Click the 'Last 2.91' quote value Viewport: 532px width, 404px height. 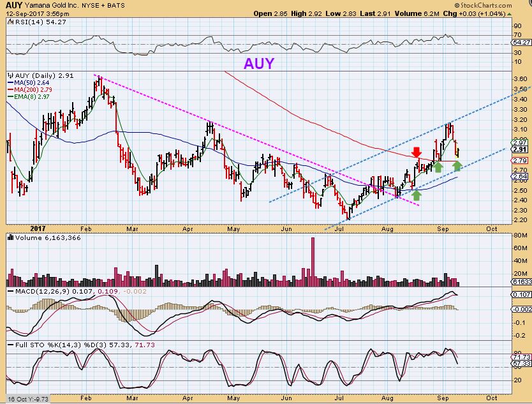375,14
